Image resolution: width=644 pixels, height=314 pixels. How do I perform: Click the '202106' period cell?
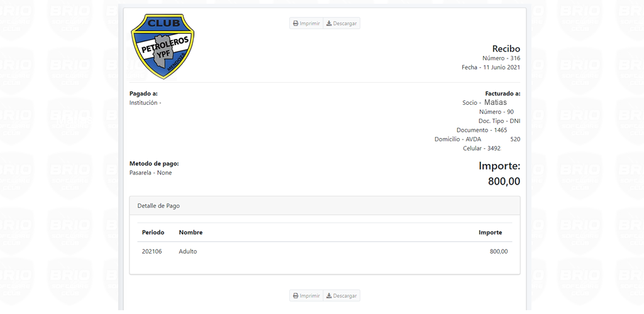[x=152, y=252]
